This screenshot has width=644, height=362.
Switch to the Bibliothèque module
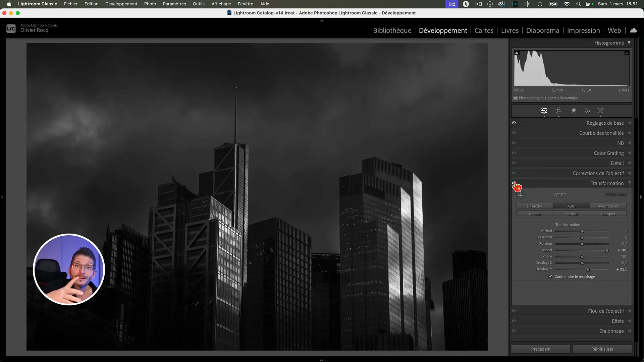click(x=392, y=31)
